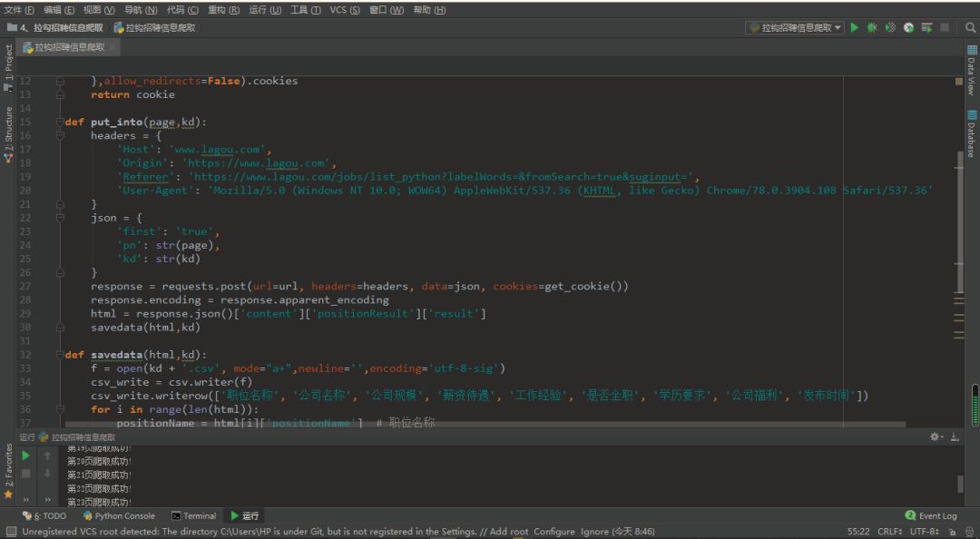Click the 55:22 caret position indicator
Image resolution: width=980 pixels, height=539 pixels.
click(x=858, y=532)
